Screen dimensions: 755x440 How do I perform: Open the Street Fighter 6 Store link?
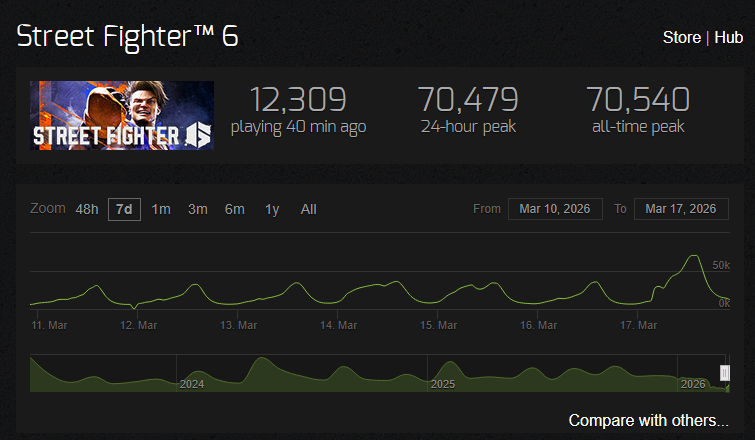681,38
